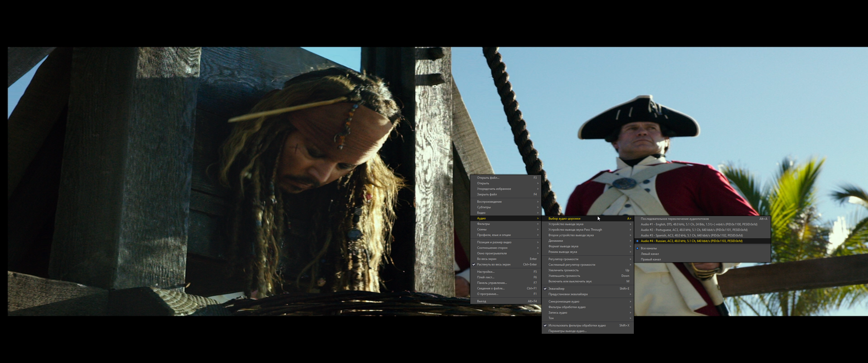The height and width of the screenshot is (363, 868).
Task: Open 'Настройки...' from context menu
Action: click(x=485, y=272)
